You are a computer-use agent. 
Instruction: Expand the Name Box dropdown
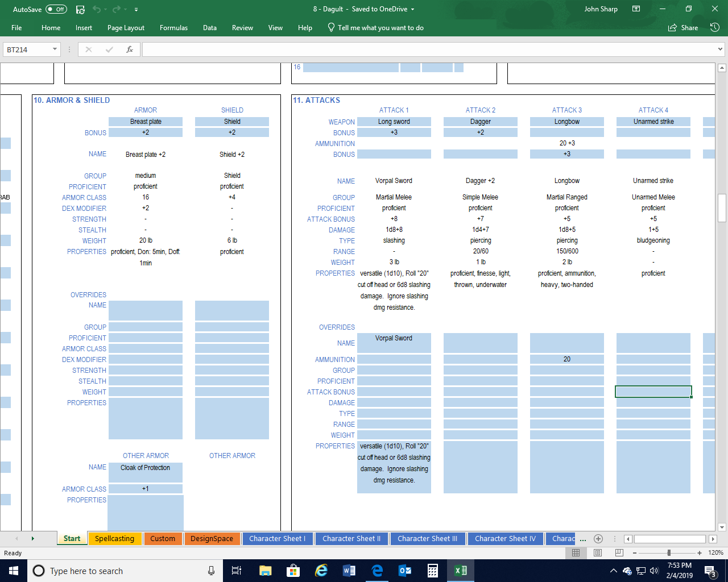pyautogui.click(x=55, y=49)
